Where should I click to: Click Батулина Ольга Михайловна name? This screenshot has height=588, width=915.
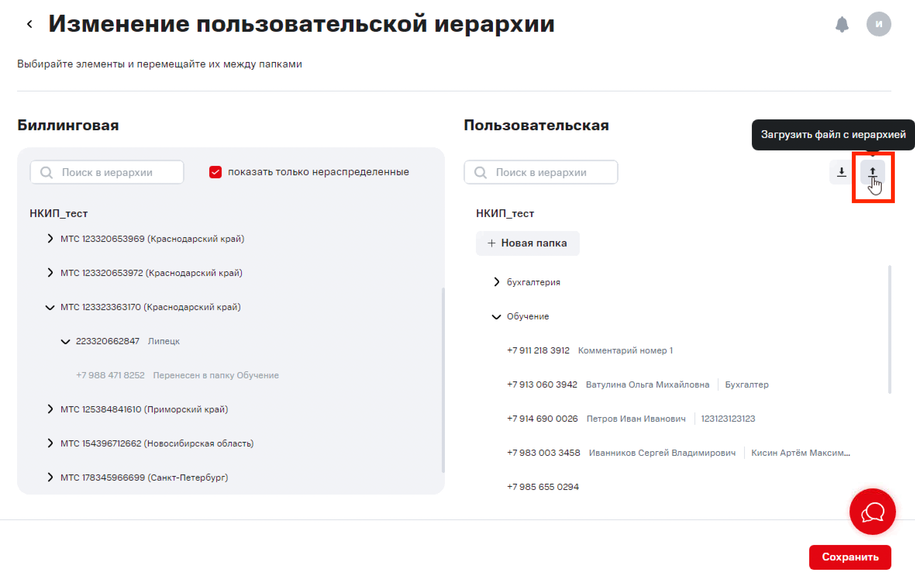tap(648, 385)
